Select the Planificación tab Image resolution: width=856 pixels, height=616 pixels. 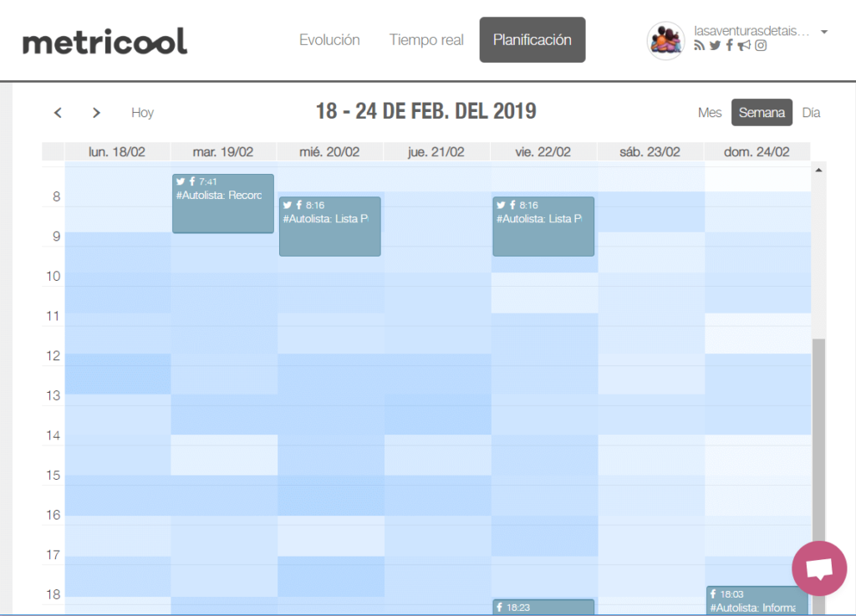click(532, 40)
